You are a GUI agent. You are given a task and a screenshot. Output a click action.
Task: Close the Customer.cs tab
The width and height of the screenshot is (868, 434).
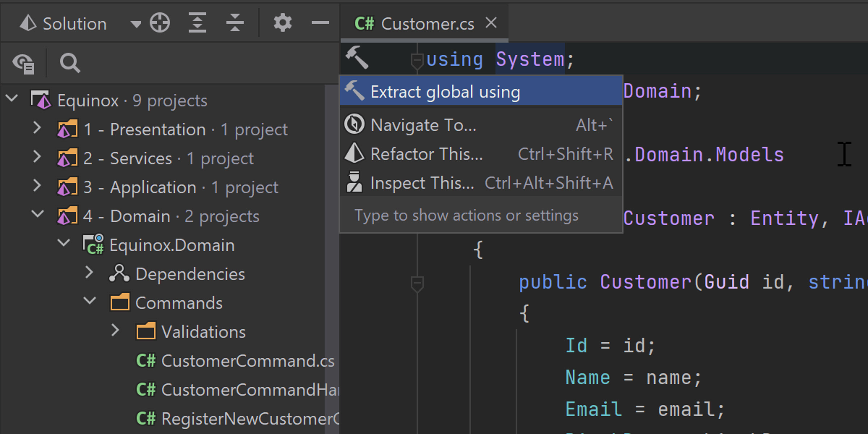pos(491,23)
